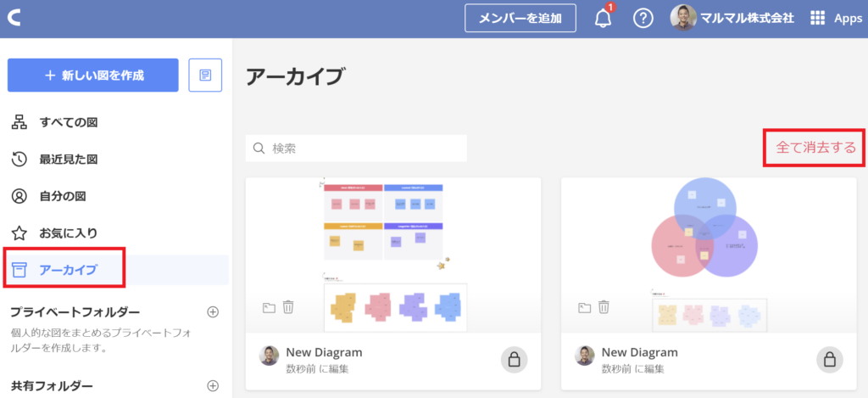
Task: Select すべての図 in sidebar
Action: [x=68, y=122]
